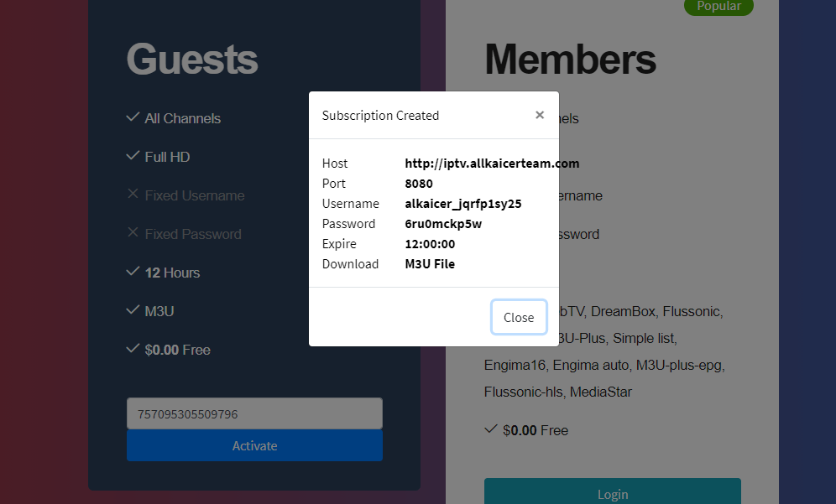This screenshot has height=504, width=836.
Task: Download the M3U File link
Action: [430, 264]
